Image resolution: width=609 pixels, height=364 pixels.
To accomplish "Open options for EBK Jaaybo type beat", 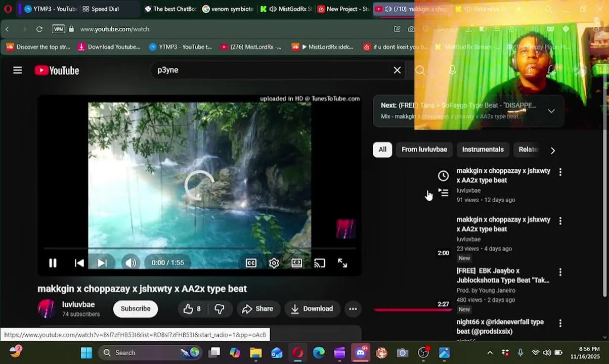I will click(560, 272).
